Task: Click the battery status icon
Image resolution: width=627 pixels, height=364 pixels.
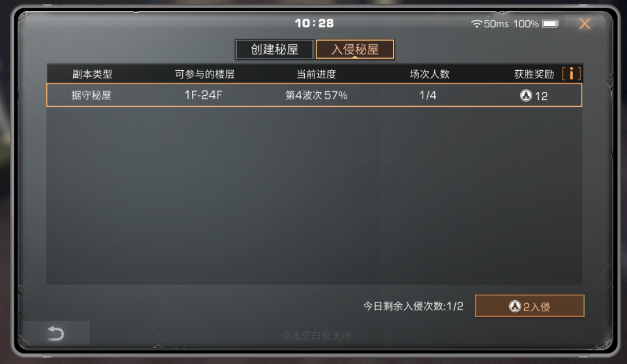Action: 550,24
